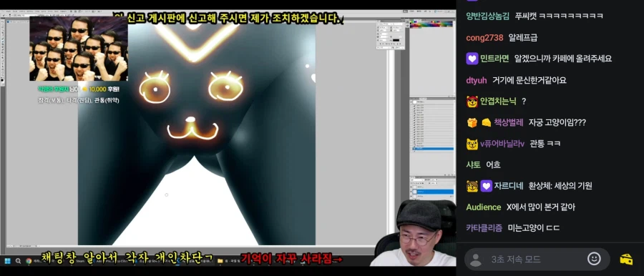
Task: Open user profile of 샤토
Action: (473, 164)
